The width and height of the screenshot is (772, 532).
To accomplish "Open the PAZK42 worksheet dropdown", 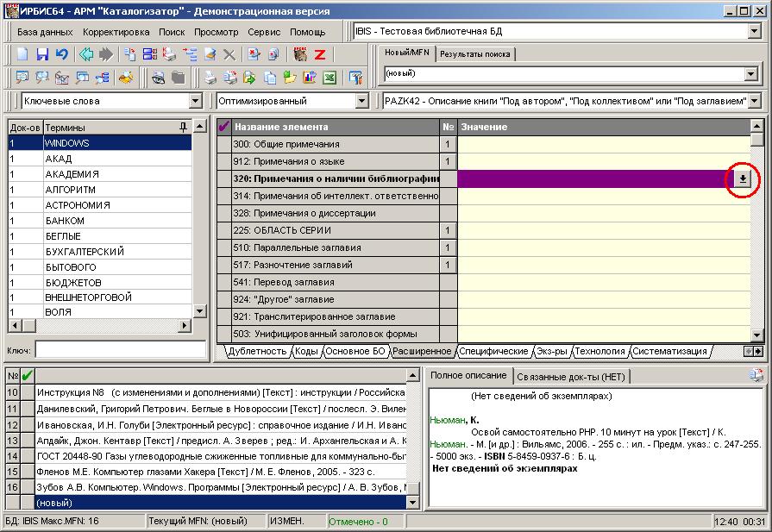I will [x=754, y=102].
